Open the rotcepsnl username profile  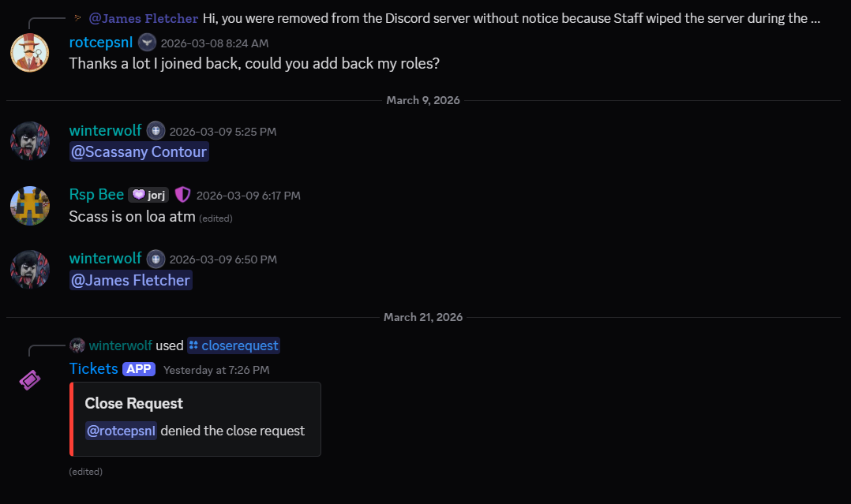(101, 43)
